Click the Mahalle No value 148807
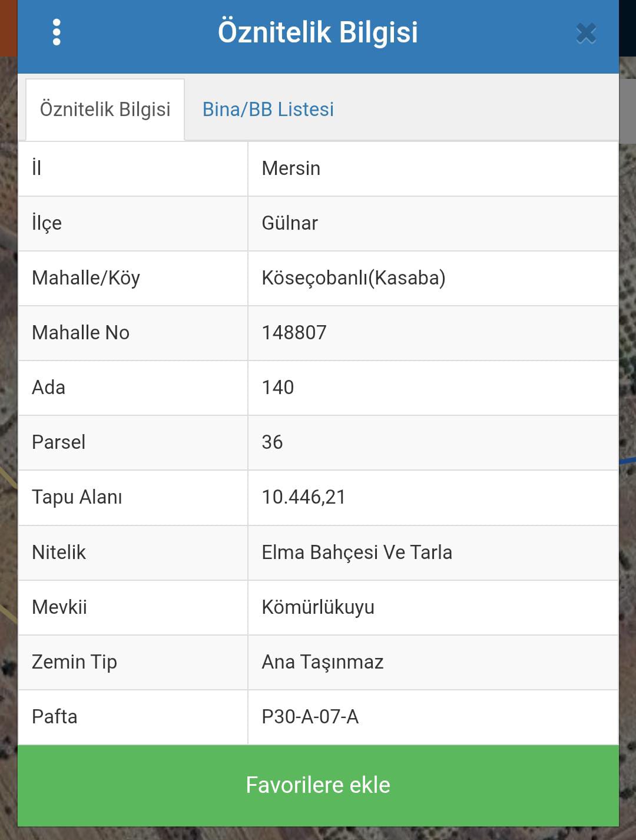Screen dimensions: 636x840 tap(294, 333)
